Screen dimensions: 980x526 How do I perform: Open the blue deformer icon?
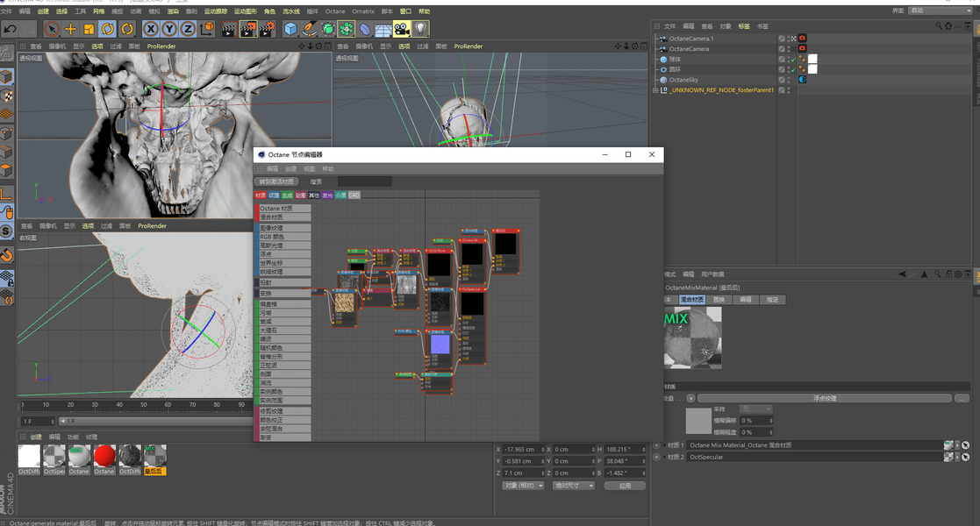click(365, 29)
